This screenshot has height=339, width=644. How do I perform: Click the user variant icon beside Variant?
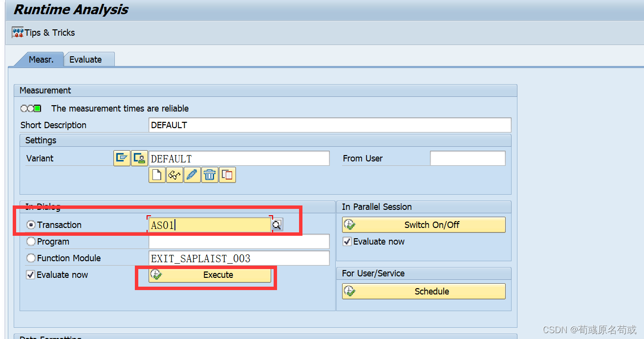[x=139, y=158]
